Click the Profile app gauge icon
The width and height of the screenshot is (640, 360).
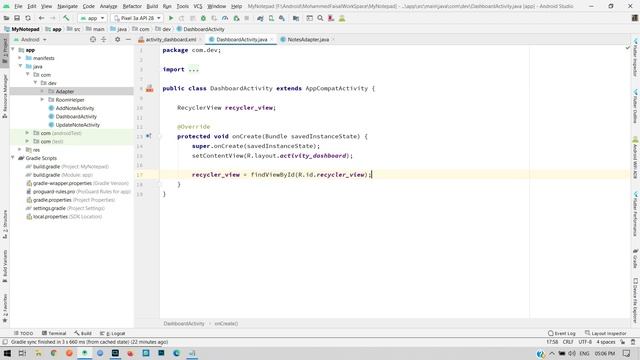(225, 18)
